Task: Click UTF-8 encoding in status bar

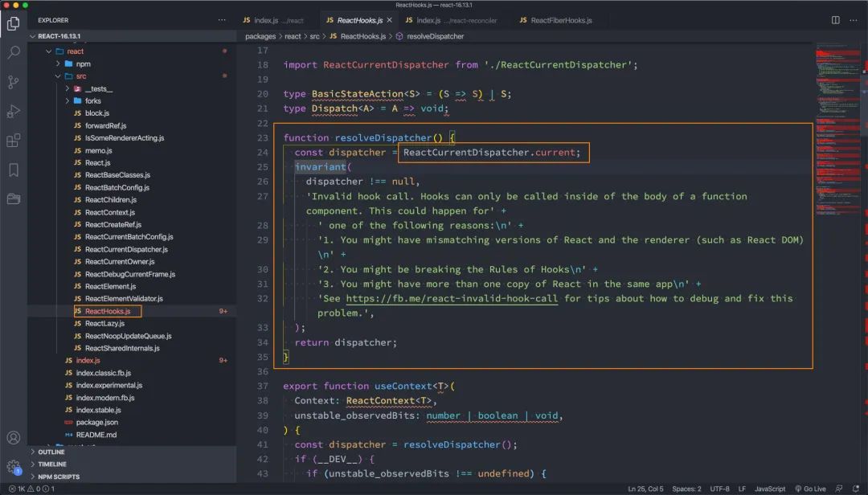Action: [719, 489]
